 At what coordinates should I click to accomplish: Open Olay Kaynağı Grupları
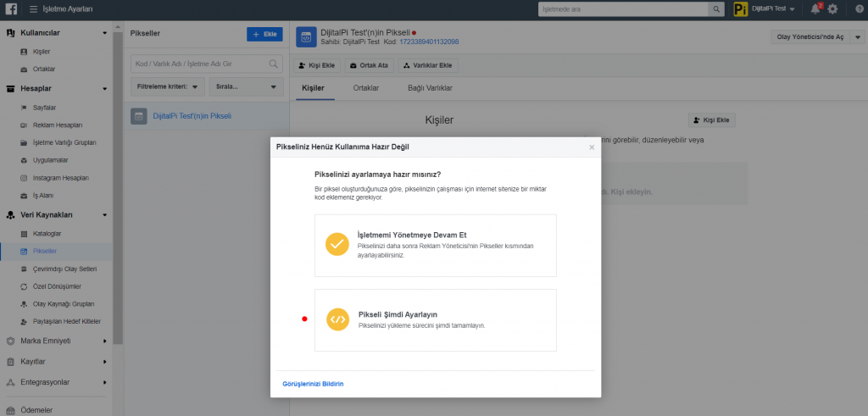point(64,304)
